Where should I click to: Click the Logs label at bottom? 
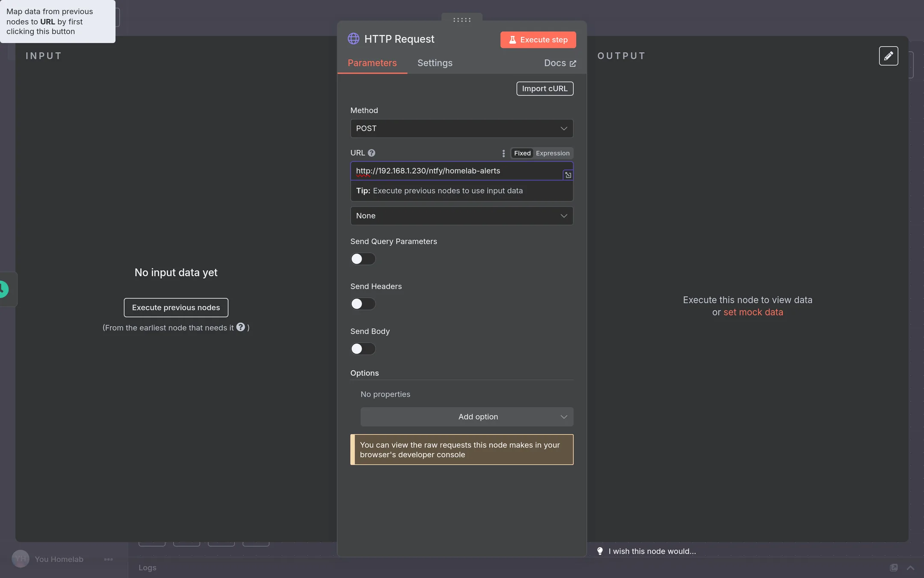pos(147,567)
